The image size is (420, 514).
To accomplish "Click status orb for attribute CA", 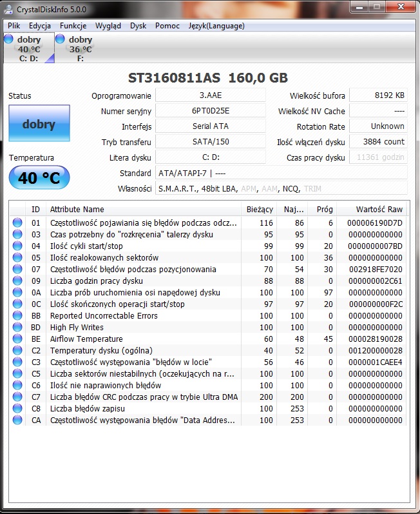I will [x=17, y=420].
